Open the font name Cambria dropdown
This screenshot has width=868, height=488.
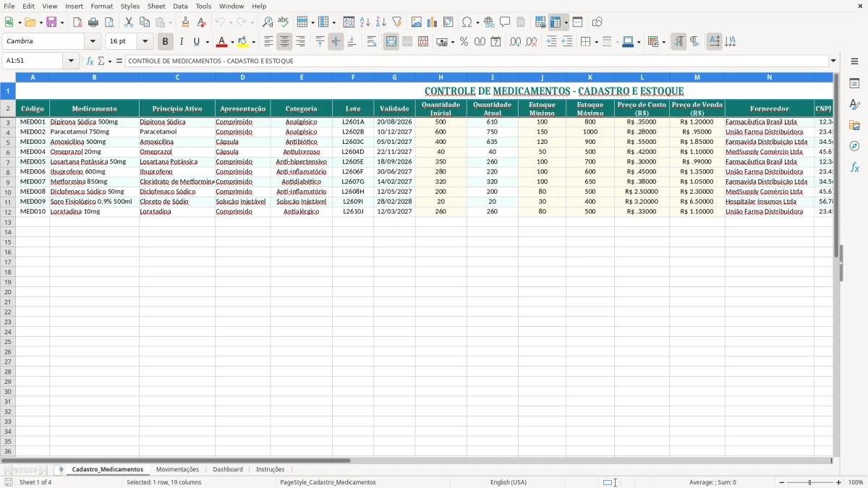point(93,42)
